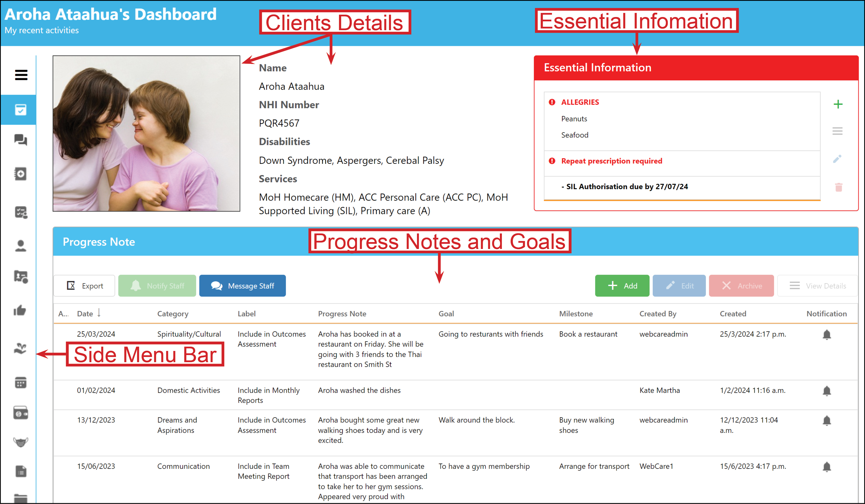Click the client photo thumbnail
Screen dimensions: 865x504
(146, 133)
